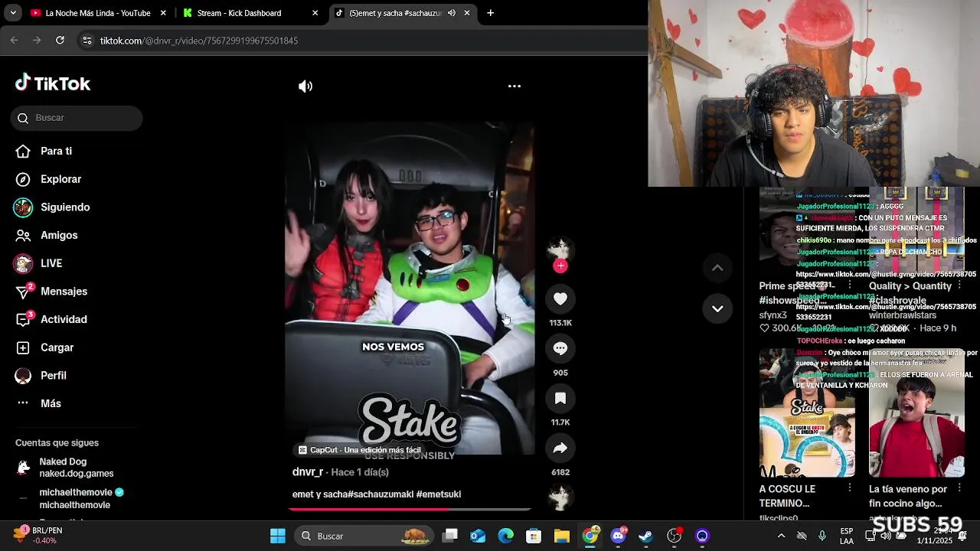Like the video with the heart icon
Screen dimensions: 980x551
[560, 299]
